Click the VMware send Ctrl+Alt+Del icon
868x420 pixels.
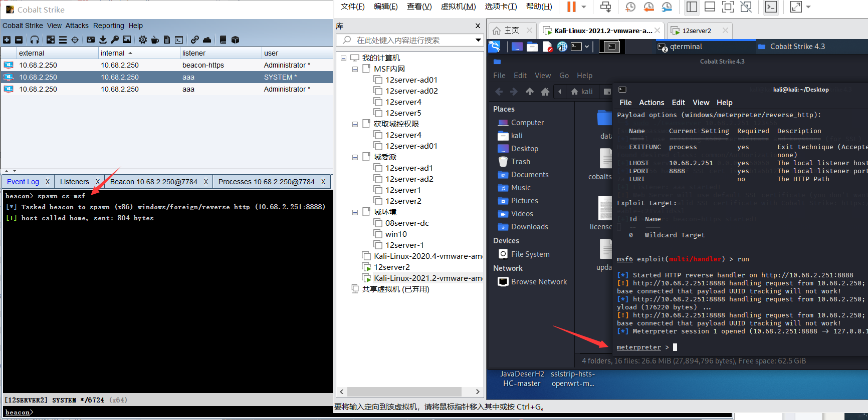(605, 7)
